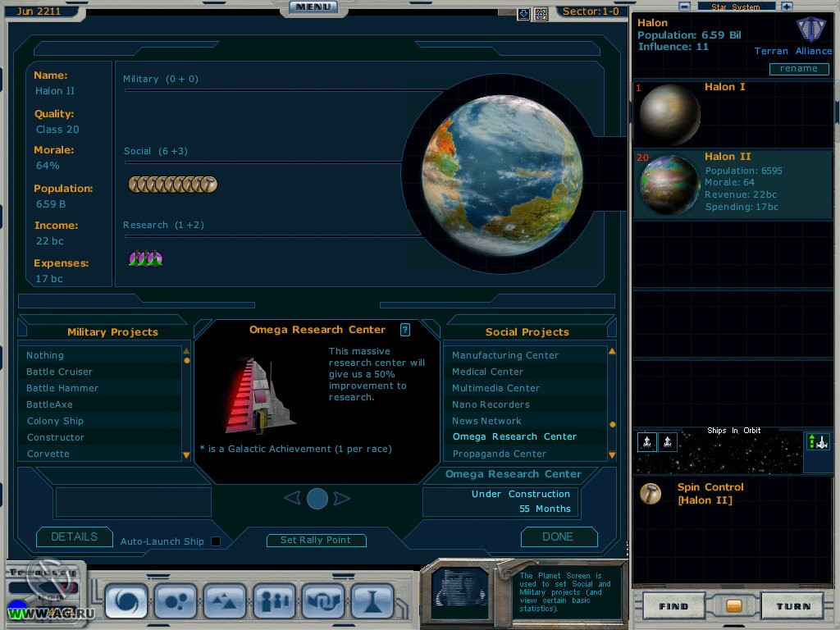The width and height of the screenshot is (840, 630).
Task: Select Halon II planet entry in system list
Action: (x=733, y=184)
